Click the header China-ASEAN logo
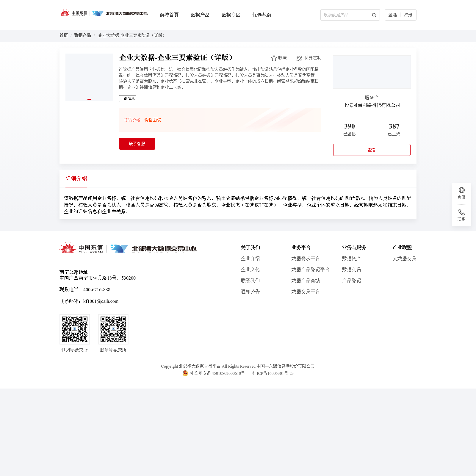Image resolution: width=476 pixels, height=476 pixels. tap(73, 13)
